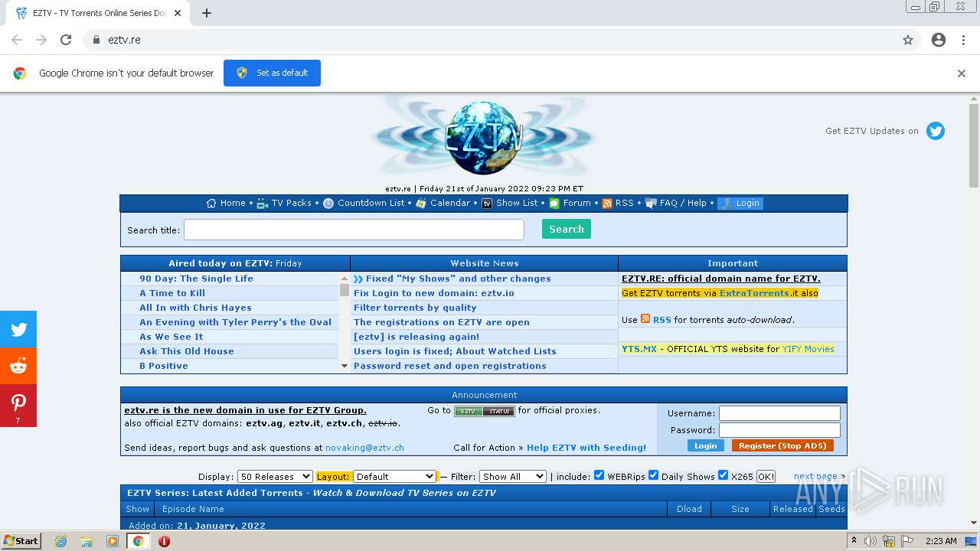Go back to the previous page
This screenshot has width=980, height=551.
coord(17,40)
